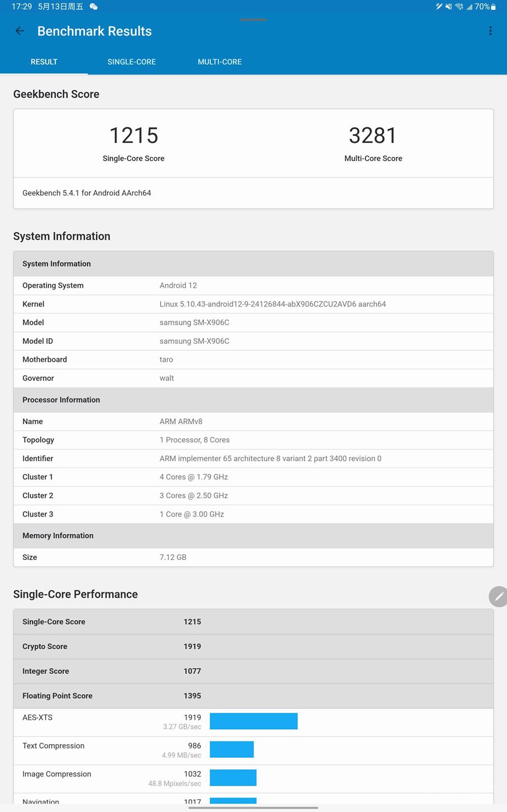Click the Image Compression score bar

pos(233,778)
